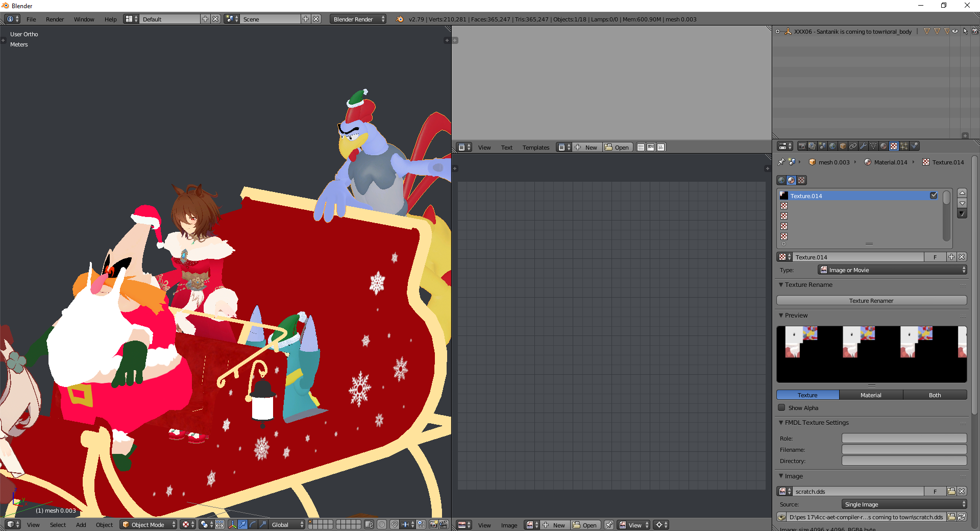This screenshot has width=980, height=531.
Task: Pin the properties context with pushpin
Action: (x=781, y=162)
